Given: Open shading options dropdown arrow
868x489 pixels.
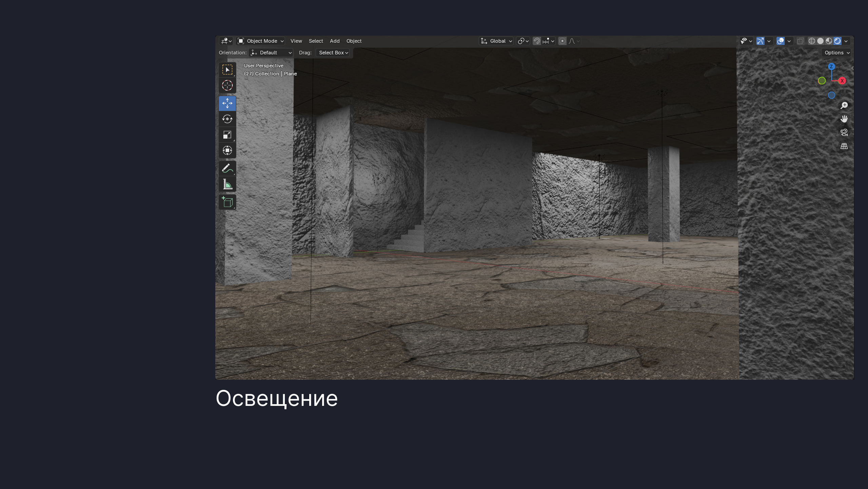Looking at the screenshot, I should tap(846, 41).
